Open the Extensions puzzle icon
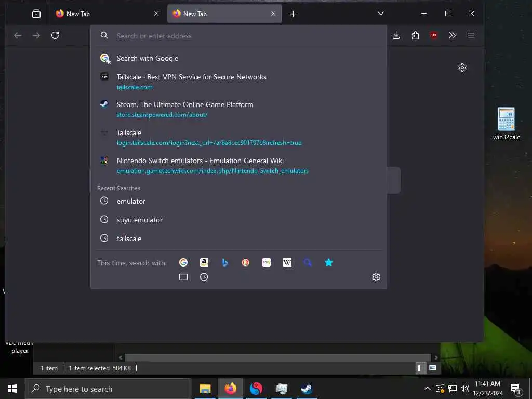This screenshot has width=532, height=399. pos(415,35)
